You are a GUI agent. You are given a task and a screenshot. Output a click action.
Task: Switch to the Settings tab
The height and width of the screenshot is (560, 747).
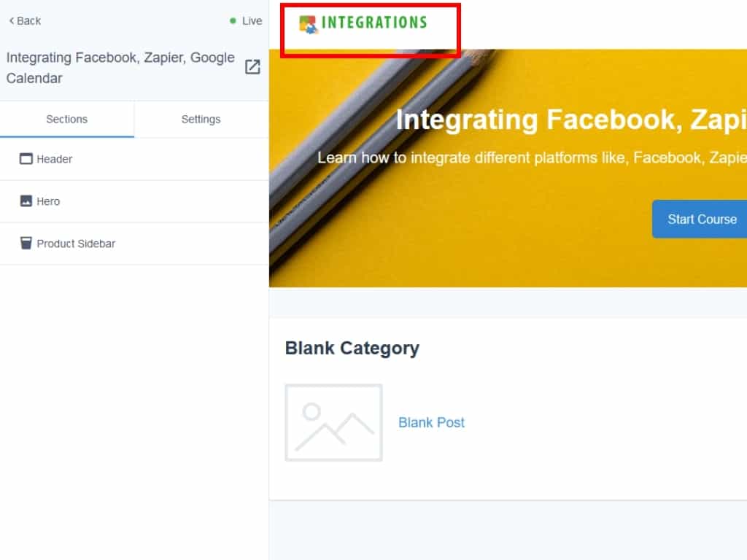[201, 119]
